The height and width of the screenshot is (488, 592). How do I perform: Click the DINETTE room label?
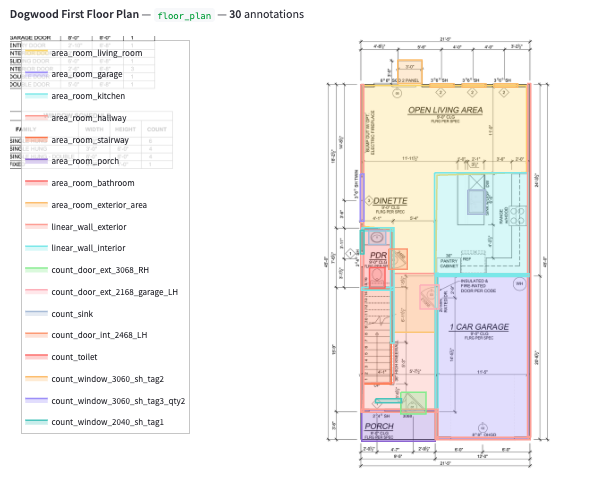coord(390,201)
